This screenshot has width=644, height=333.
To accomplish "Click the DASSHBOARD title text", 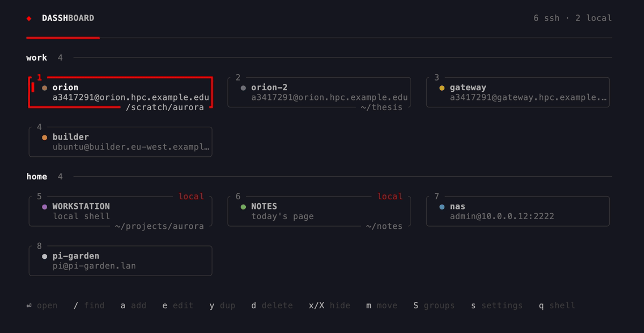I will tap(68, 18).
